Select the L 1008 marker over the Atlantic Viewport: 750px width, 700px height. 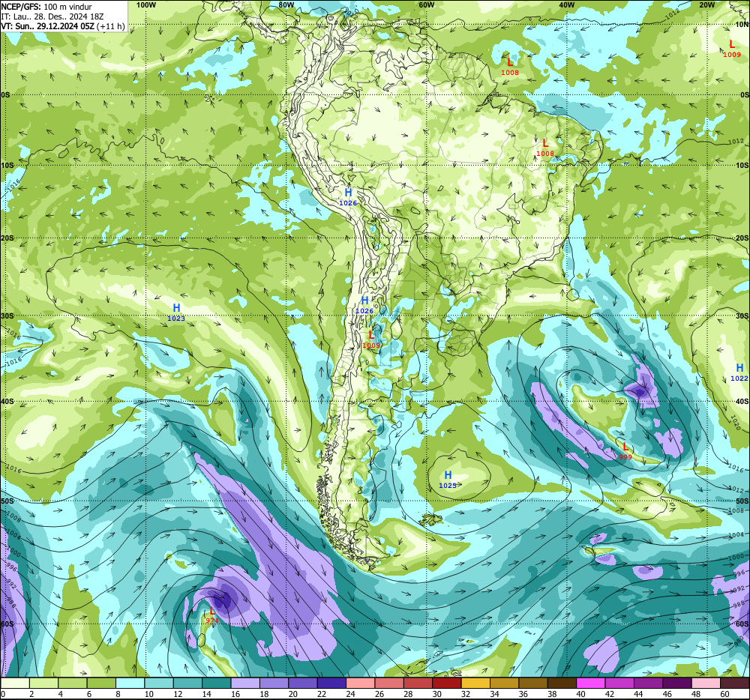click(510, 67)
